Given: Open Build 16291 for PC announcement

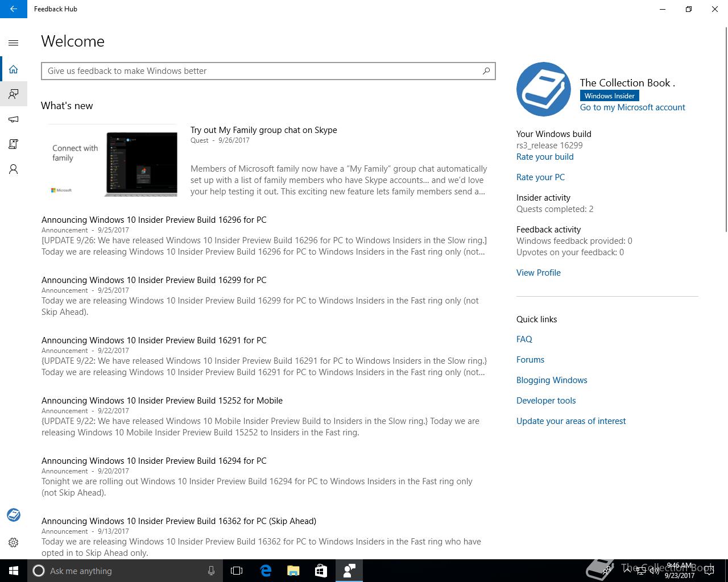Looking at the screenshot, I should point(154,340).
